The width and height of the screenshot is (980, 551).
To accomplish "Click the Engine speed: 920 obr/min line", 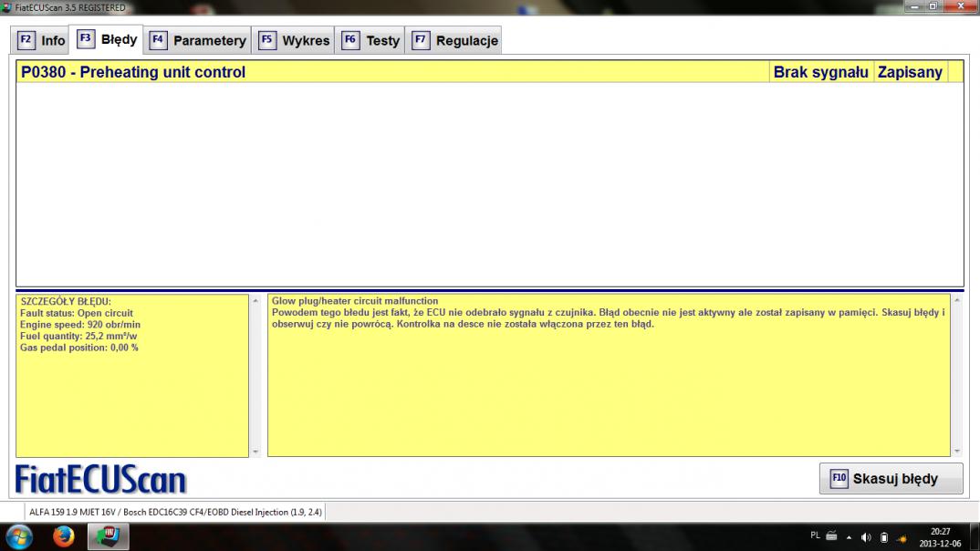I will pyautogui.click(x=80, y=325).
